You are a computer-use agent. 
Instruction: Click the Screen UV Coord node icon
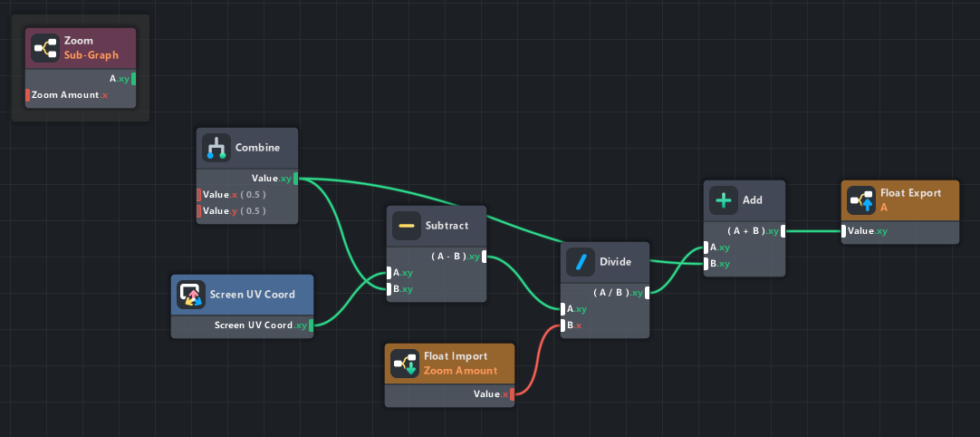[190, 295]
